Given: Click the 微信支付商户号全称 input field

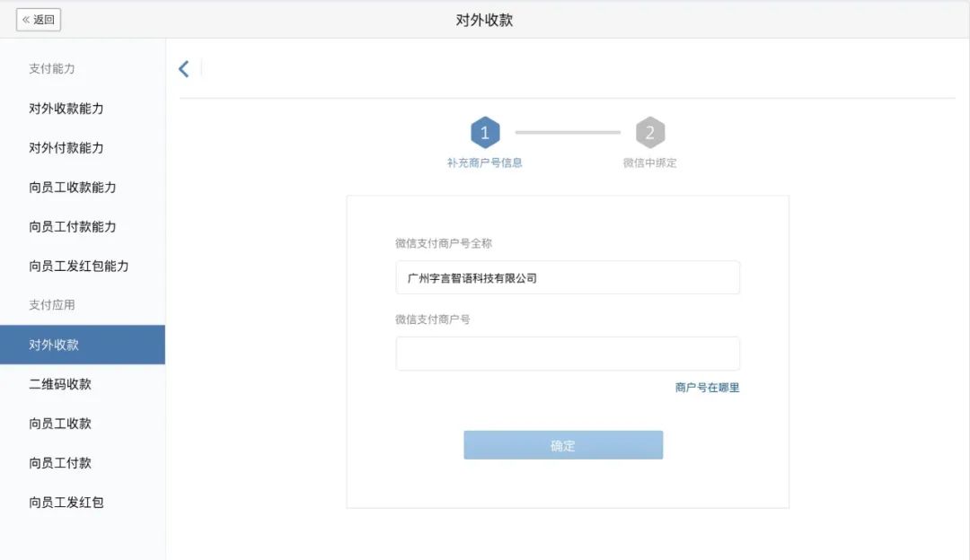Looking at the screenshot, I should point(568,278).
